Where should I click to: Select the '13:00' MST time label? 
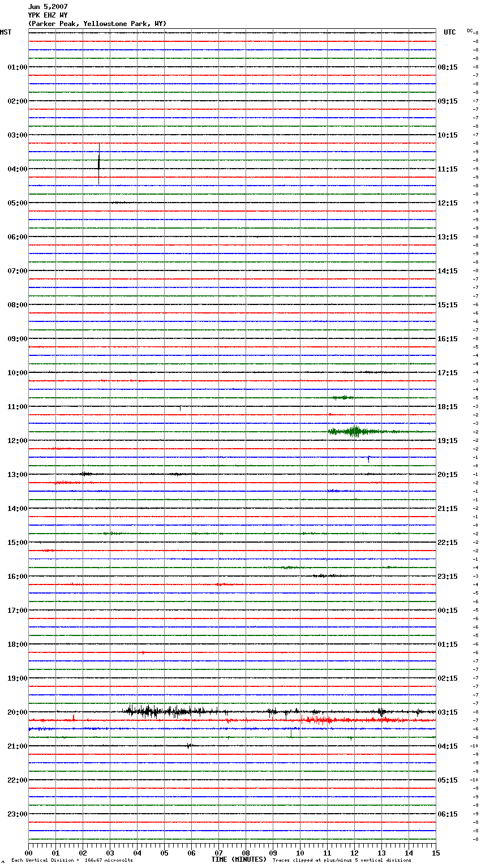(x=18, y=475)
